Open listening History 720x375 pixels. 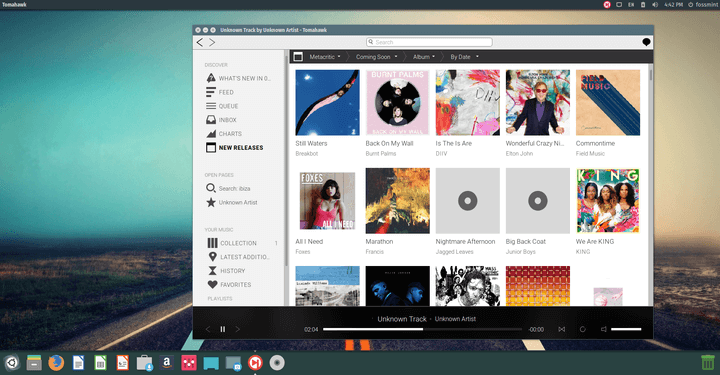pyautogui.click(x=226, y=270)
